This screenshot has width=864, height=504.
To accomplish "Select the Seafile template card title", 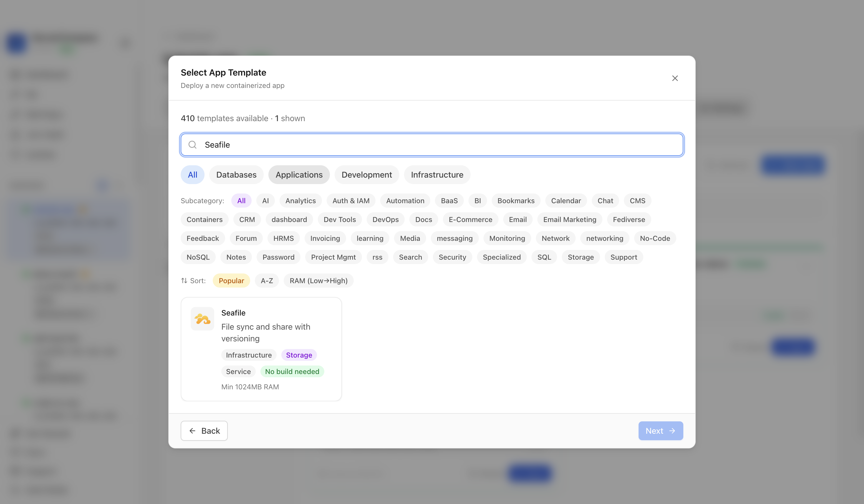I will [x=233, y=313].
